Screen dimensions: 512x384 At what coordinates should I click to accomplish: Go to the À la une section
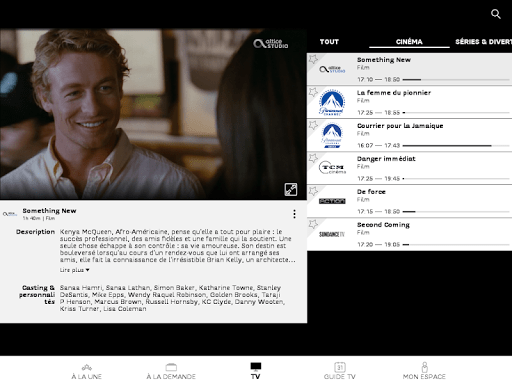[87, 372]
